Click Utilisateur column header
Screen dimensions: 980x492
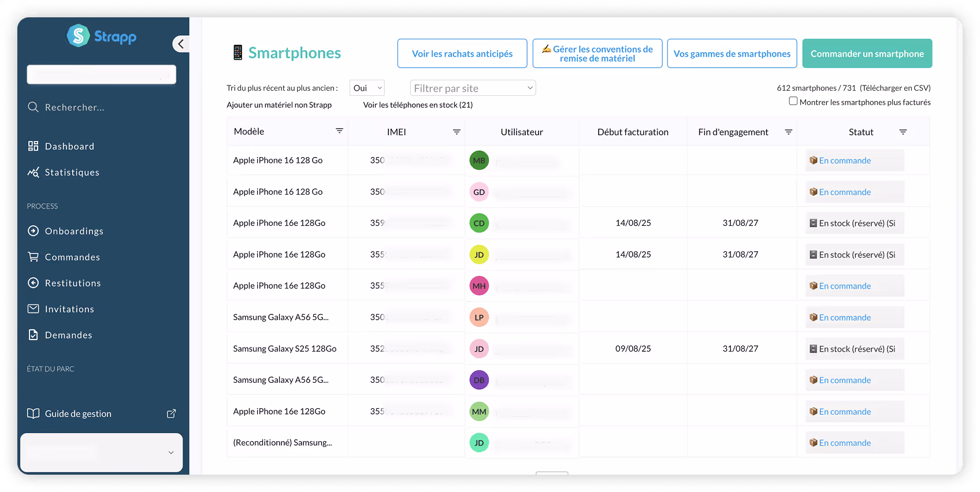(522, 132)
